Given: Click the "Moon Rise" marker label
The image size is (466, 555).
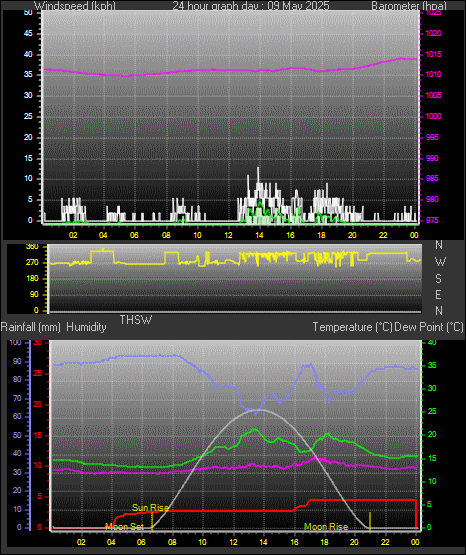Looking at the screenshot, I should click(326, 527).
